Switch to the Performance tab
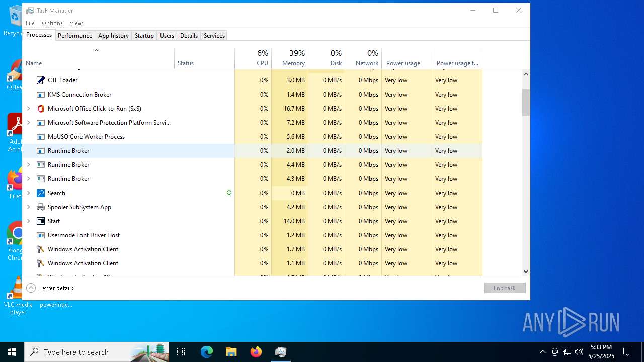Screen dimensions: 644x362 (x=75, y=36)
